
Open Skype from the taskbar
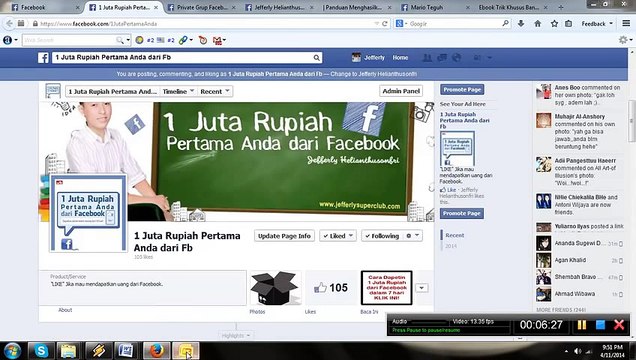click(41, 350)
